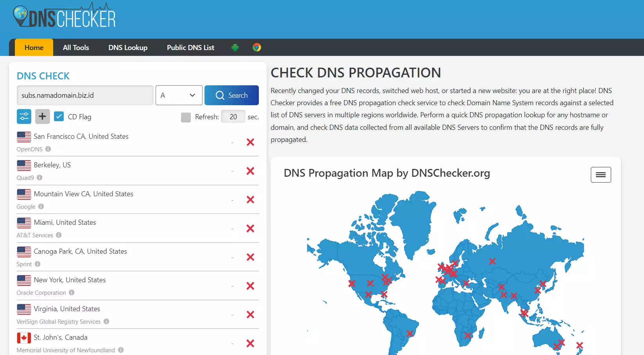Open the Public DNS List page
The image size is (644, 355).
(x=190, y=47)
